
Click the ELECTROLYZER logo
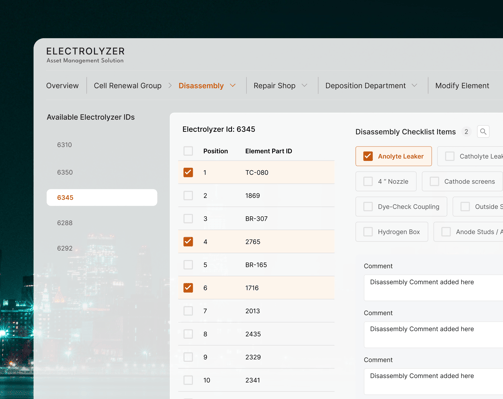tap(85, 55)
